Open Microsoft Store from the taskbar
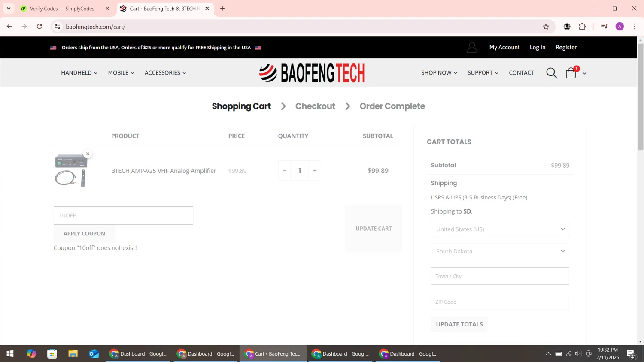The height and width of the screenshot is (362, 644). coord(52,354)
